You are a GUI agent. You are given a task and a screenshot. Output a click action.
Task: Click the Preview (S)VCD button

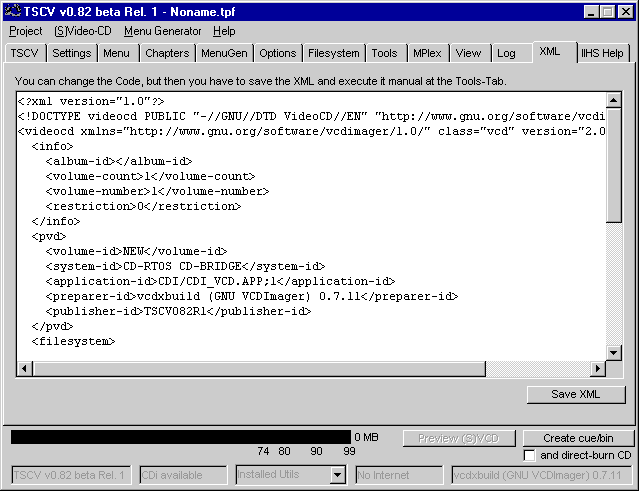click(459, 438)
